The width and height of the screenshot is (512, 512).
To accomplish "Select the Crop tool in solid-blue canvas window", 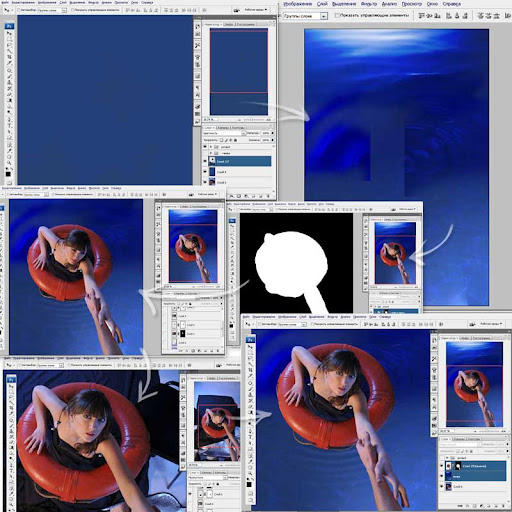I will [9, 57].
